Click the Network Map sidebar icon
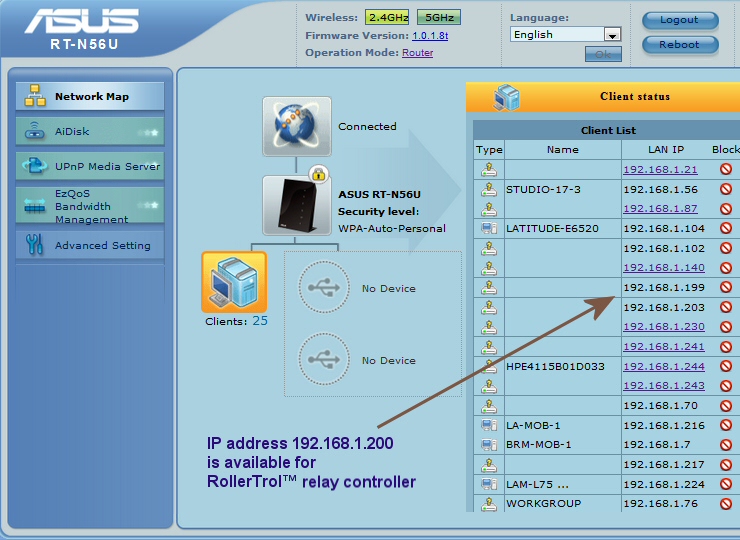The width and height of the screenshot is (740, 540). (35, 96)
